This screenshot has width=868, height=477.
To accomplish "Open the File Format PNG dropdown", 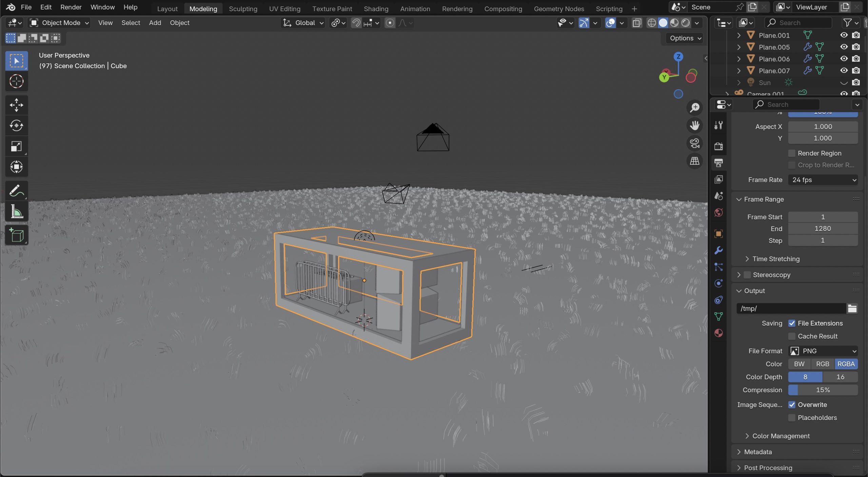I will click(x=823, y=351).
